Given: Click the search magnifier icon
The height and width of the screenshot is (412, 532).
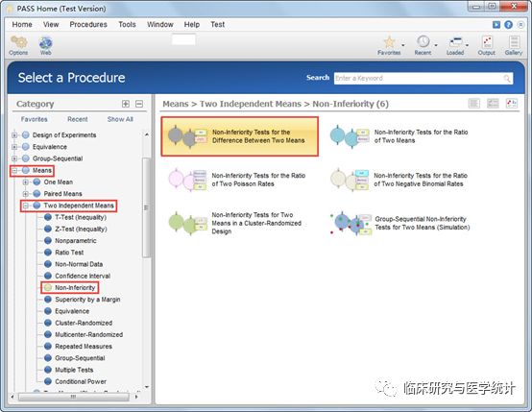Looking at the screenshot, I should (507, 79).
